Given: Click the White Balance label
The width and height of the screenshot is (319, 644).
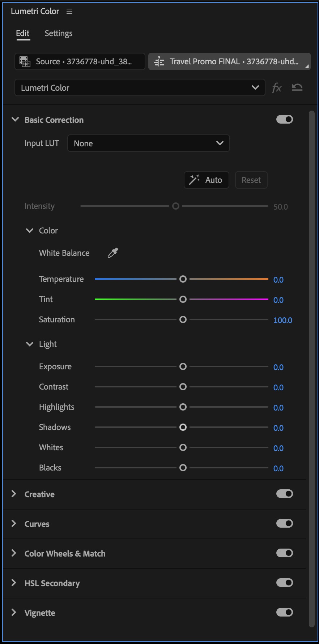Looking at the screenshot, I should point(64,253).
